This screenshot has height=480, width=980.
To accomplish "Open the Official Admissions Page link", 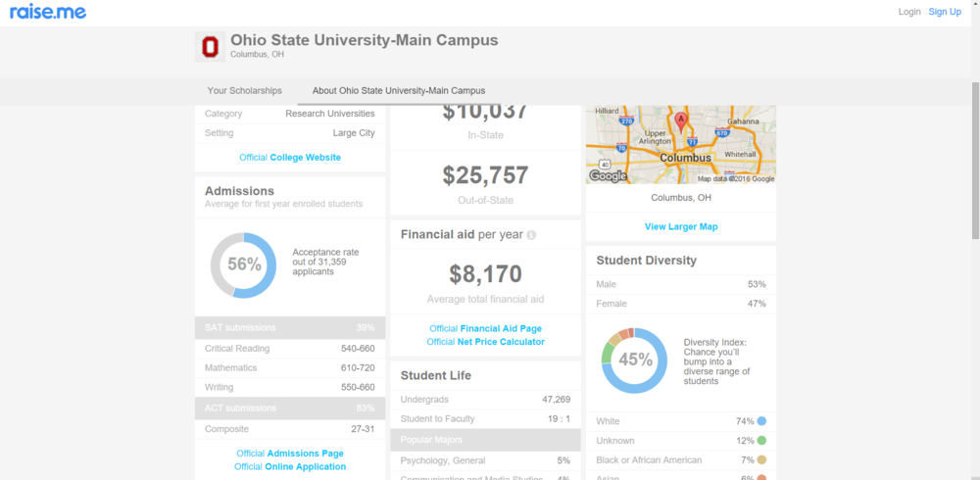I will [290, 454].
